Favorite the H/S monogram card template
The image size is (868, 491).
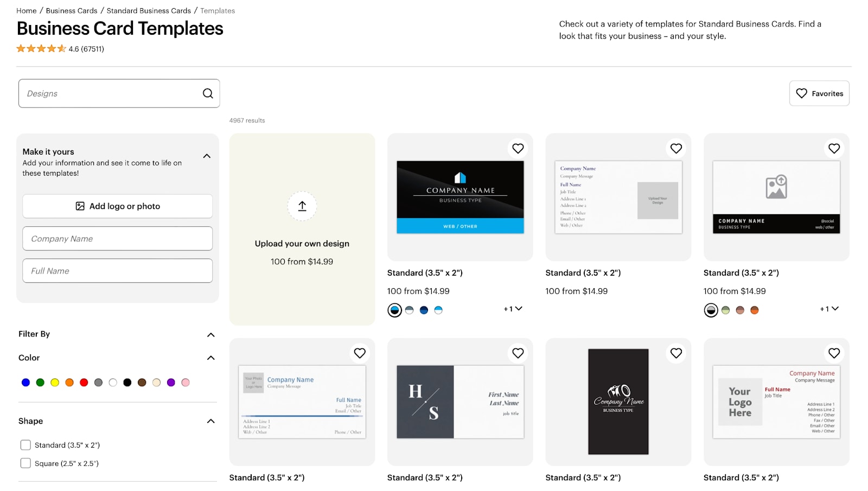click(518, 353)
